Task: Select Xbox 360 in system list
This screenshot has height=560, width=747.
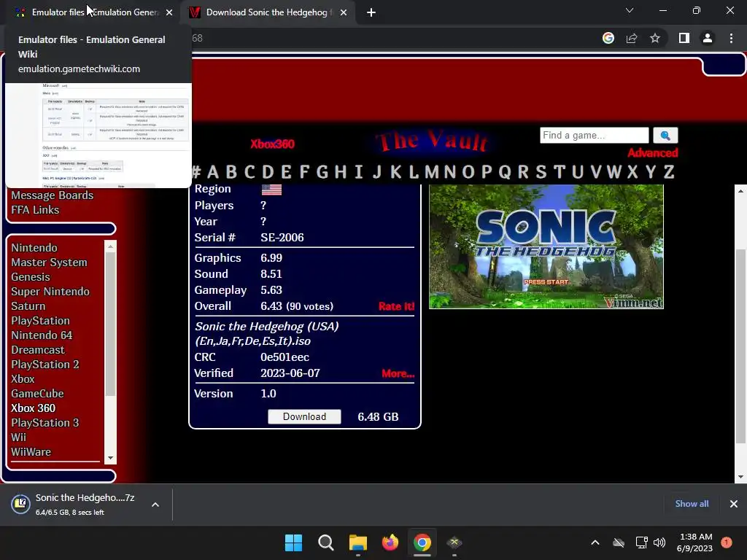Action: tap(34, 408)
